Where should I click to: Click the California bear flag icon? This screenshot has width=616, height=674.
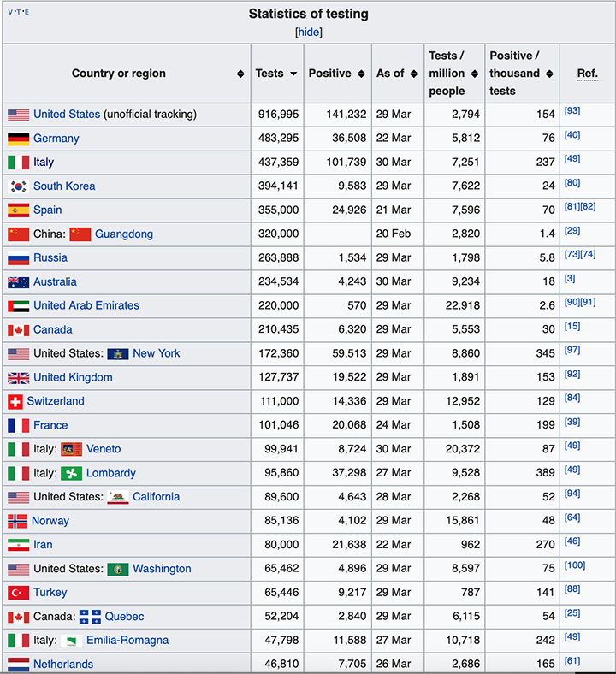[x=118, y=497]
